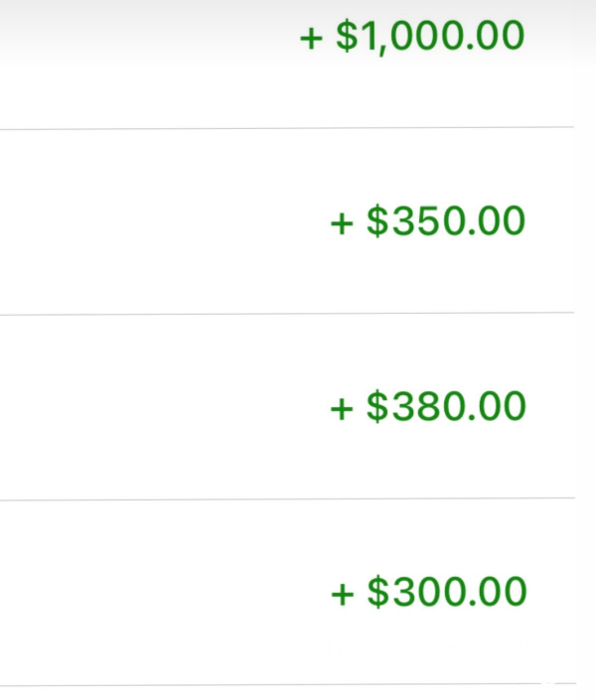Click the dollar symbol in $380.00

[377, 406]
